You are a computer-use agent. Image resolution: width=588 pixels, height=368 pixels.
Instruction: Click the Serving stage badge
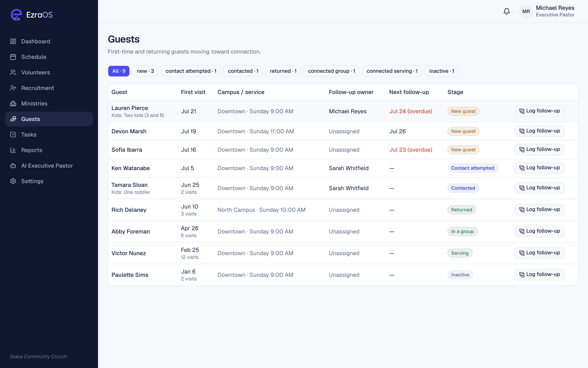point(460,253)
